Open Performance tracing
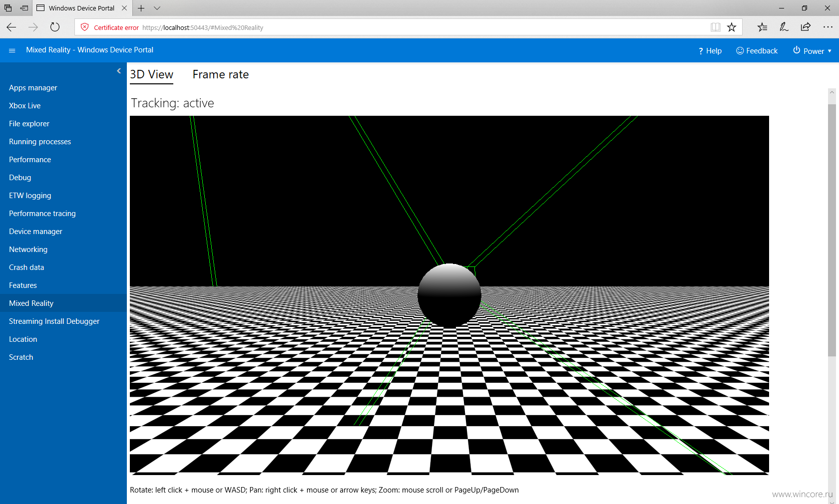The height and width of the screenshot is (504, 839). (42, 214)
